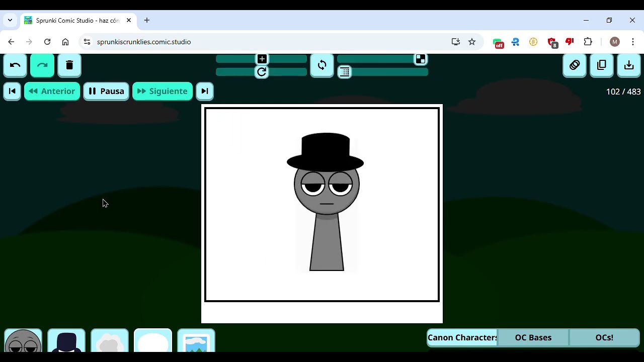Jump to the first step

[12, 91]
